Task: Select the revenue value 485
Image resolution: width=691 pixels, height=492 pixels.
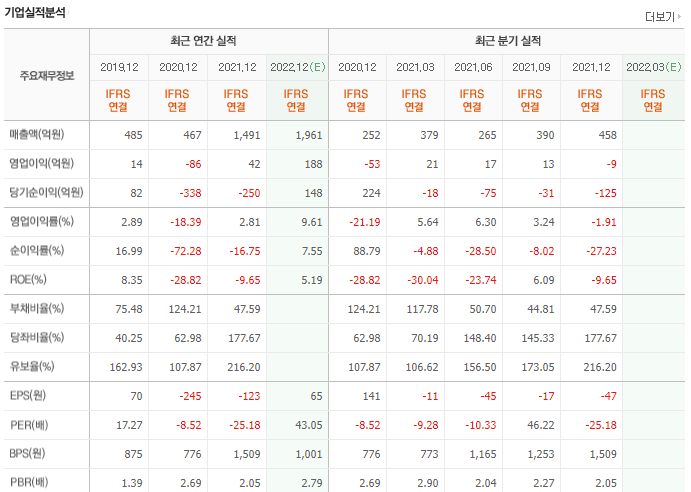Action: click(x=134, y=135)
